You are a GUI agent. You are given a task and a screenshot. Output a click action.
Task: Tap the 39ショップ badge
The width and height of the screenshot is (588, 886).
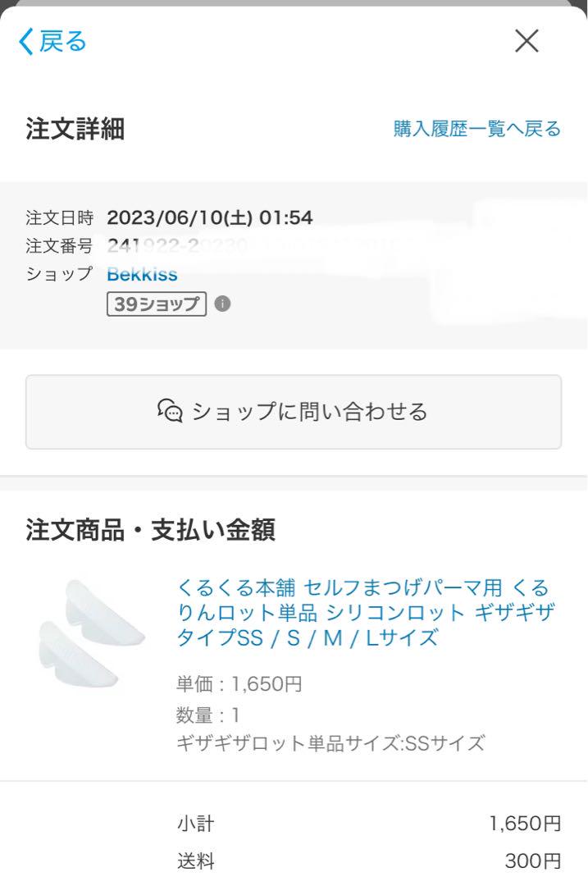point(156,304)
